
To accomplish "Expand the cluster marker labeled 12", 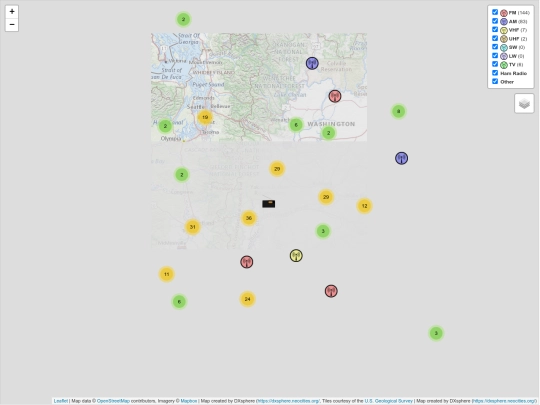I will coord(364,206).
